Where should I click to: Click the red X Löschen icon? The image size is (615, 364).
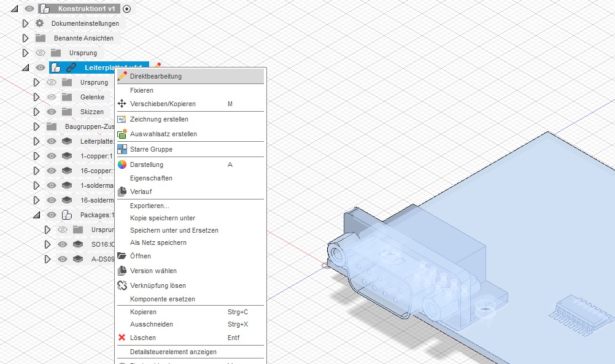pyautogui.click(x=122, y=338)
